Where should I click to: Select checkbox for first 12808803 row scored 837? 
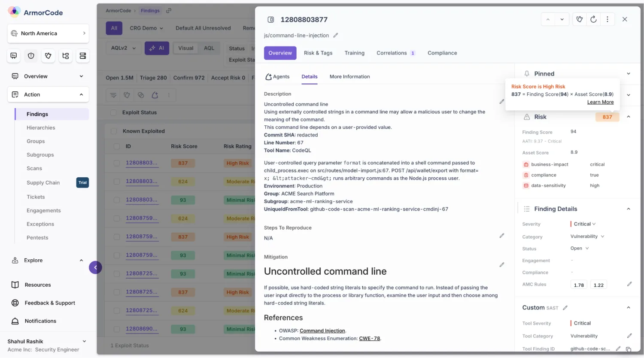click(117, 163)
